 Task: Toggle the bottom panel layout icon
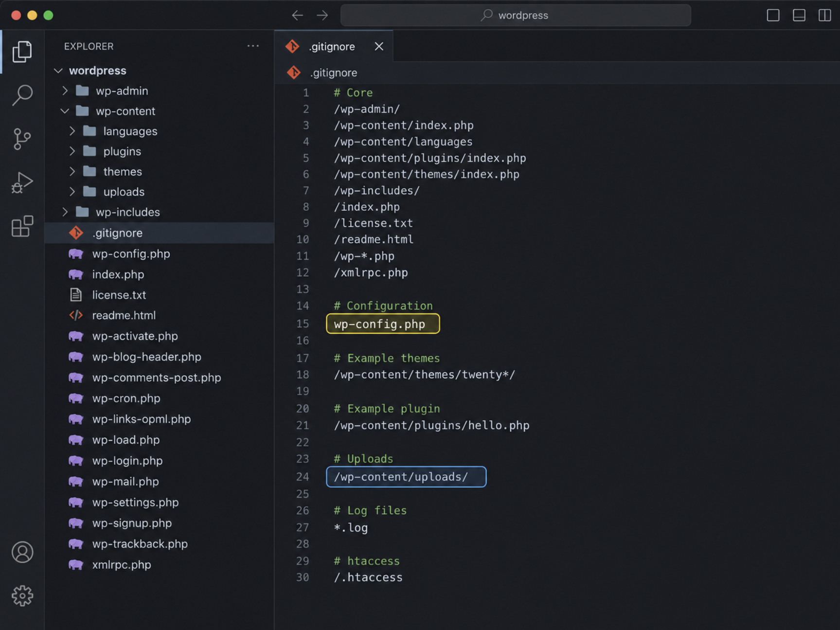pyautogui.click(x=799, y=15)
